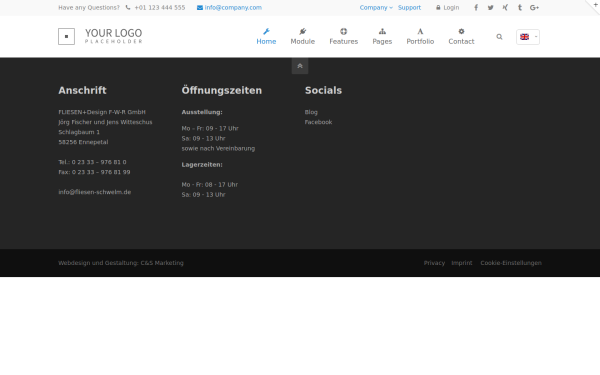Click the Socials heading
Image resolution: width=600 pixels, height=375 pixels.
323,90
